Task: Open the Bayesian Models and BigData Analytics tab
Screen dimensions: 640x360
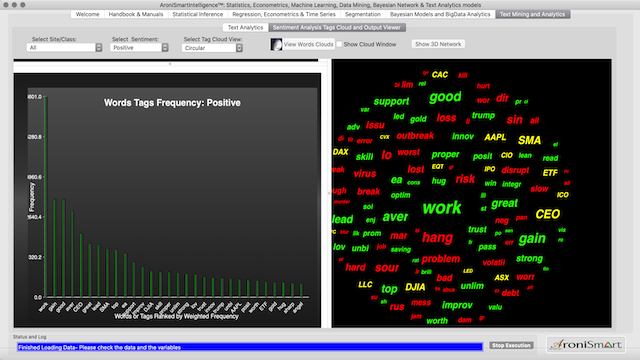Action: 440,14
